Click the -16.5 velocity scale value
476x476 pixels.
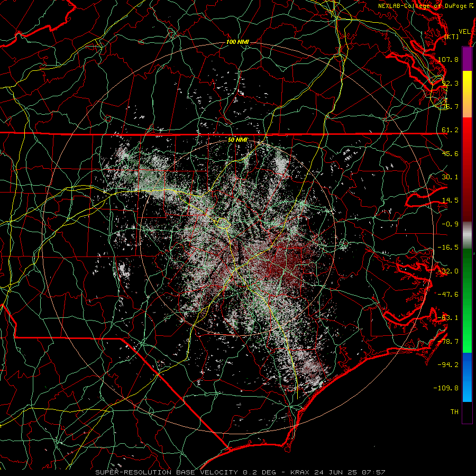click(x=448, y=248)
